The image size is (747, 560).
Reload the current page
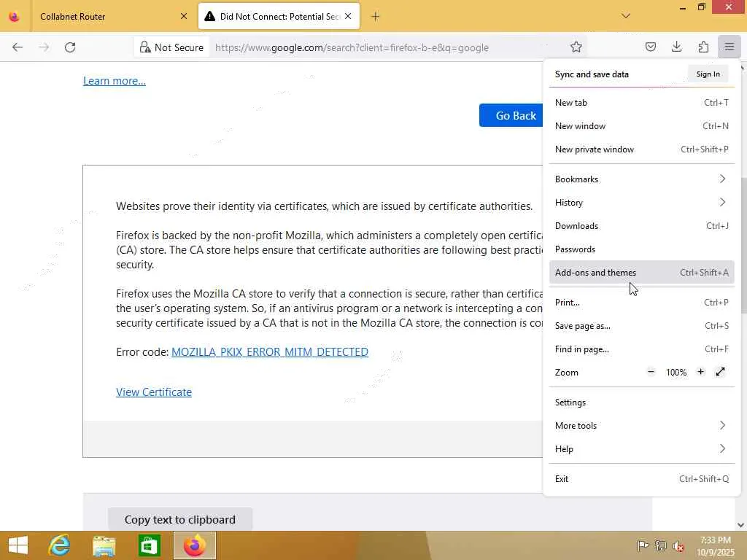coord(70,47)
